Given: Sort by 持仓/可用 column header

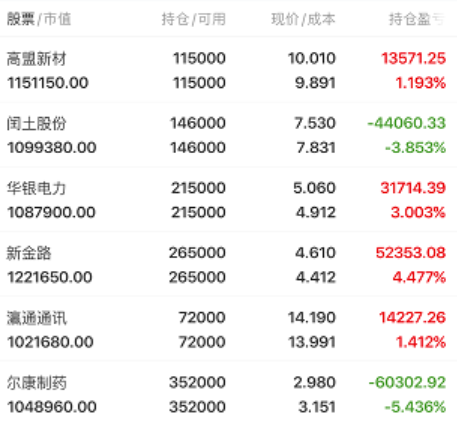Looking at the screenshot, I should [194, 19].
